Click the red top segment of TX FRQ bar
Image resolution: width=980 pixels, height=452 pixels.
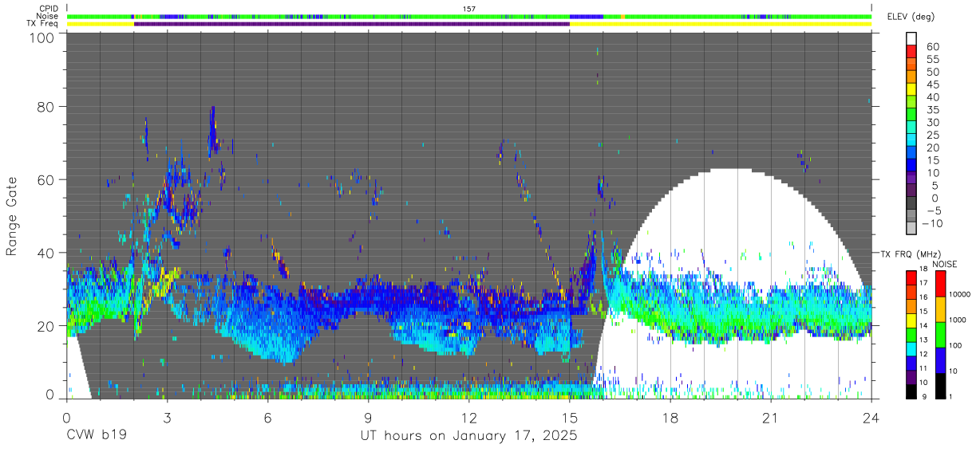click(910, 278)
